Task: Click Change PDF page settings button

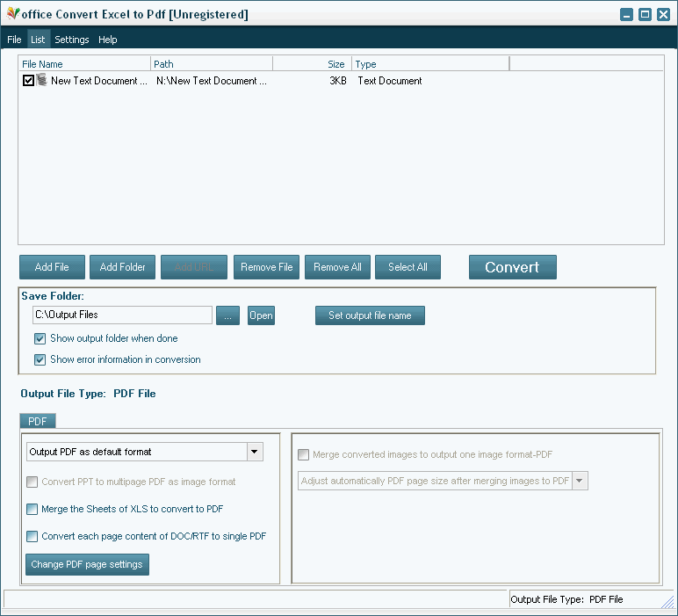Action: (x=87, y=564)
